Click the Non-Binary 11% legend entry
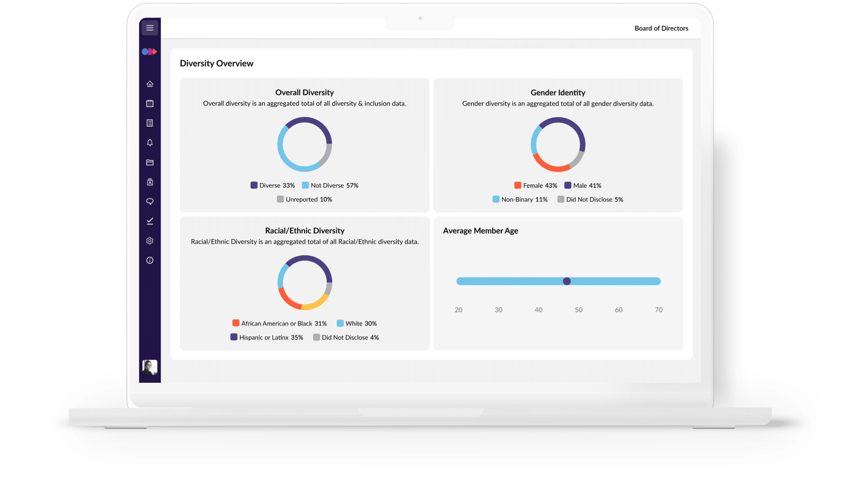The width and height of the screenshot is (868, 485). [520, 200]
